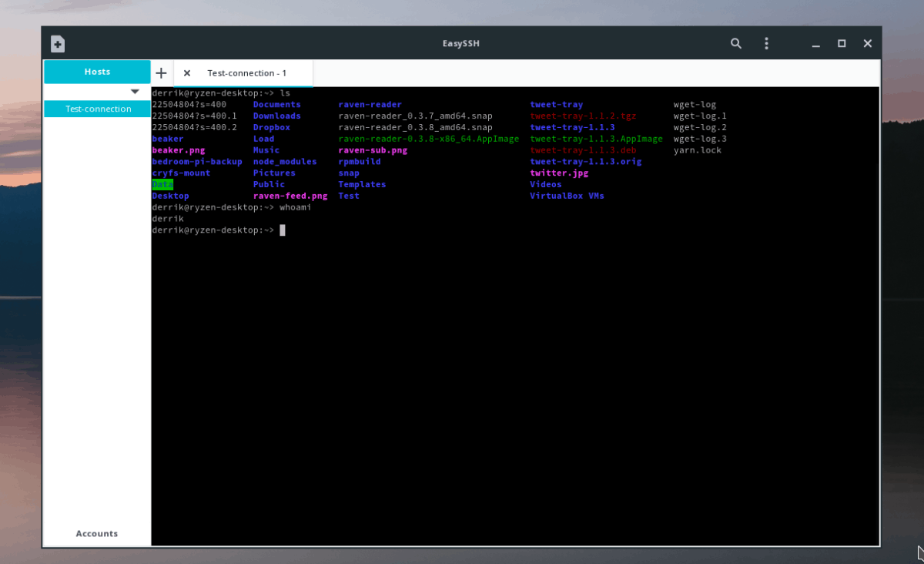
Task: Click raven-reader-0.3.8-x86_64.AppImage entry
Action: tap(429, 139)
